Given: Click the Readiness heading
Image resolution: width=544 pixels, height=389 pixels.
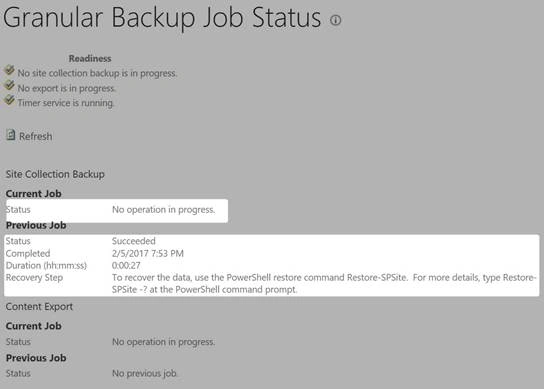Looking at the screenshot, I should 90,58.
